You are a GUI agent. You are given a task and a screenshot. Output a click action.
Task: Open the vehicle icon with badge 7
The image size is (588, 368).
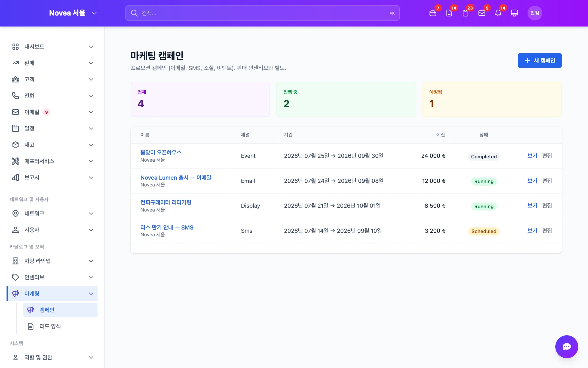tap(433, 13)
